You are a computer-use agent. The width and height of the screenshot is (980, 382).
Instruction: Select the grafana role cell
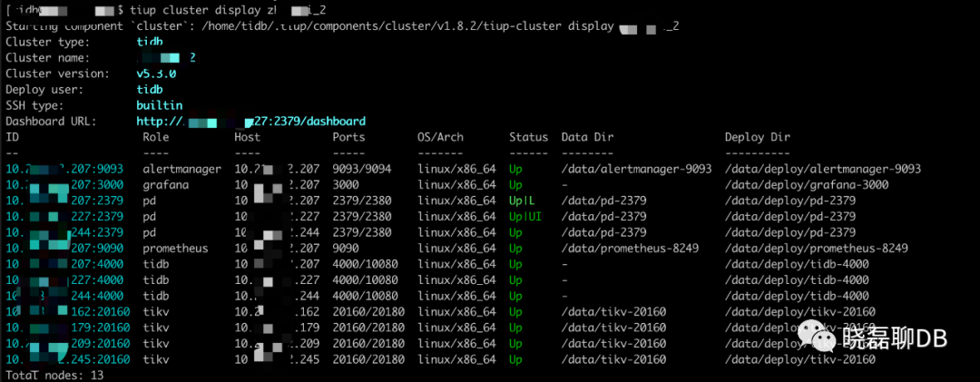pos(166,185)
